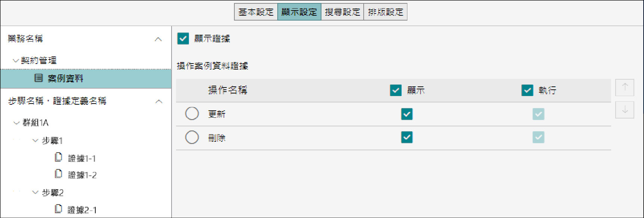Collapse the 業務名稱 section

point(158,39)
